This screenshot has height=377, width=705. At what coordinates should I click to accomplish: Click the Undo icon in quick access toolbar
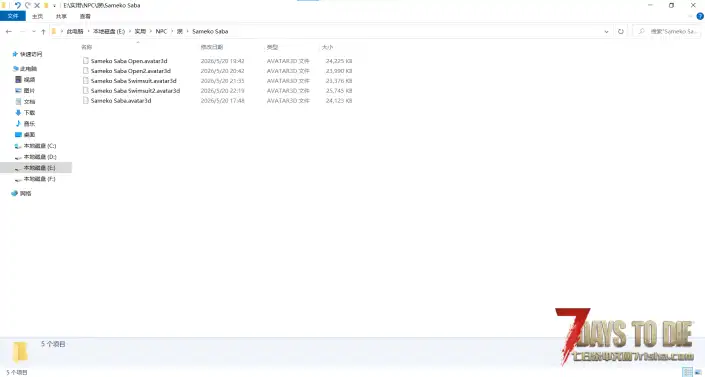point(18,5)
